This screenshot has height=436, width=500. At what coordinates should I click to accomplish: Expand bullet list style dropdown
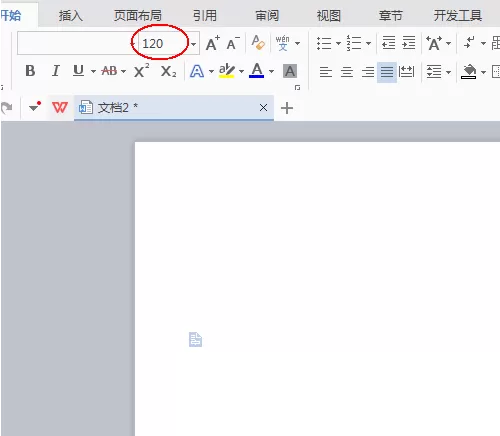tap(338, 43)
